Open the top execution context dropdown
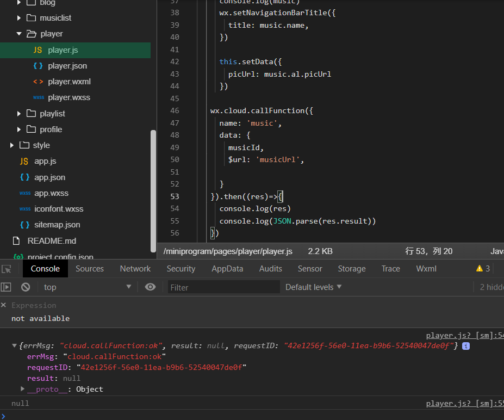This screenshot has width=504, height=420. tap(87, 287)
